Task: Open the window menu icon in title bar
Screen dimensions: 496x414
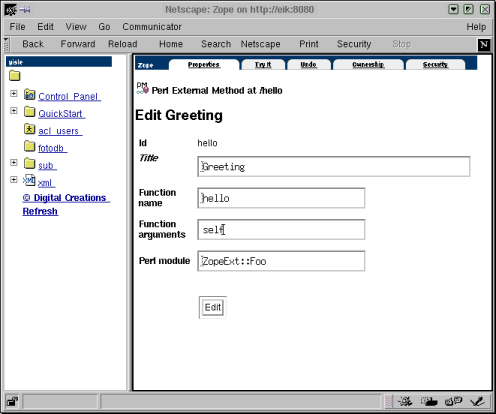Action: tap(10, 10)
